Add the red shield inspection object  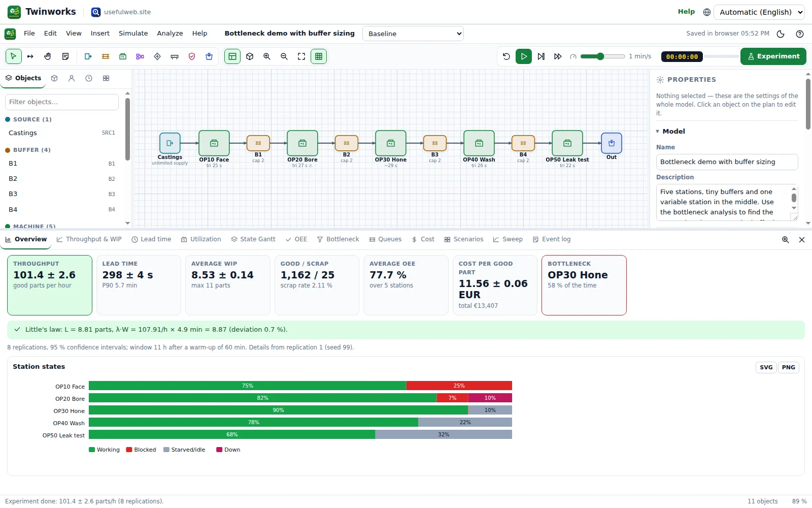(192, 56)
